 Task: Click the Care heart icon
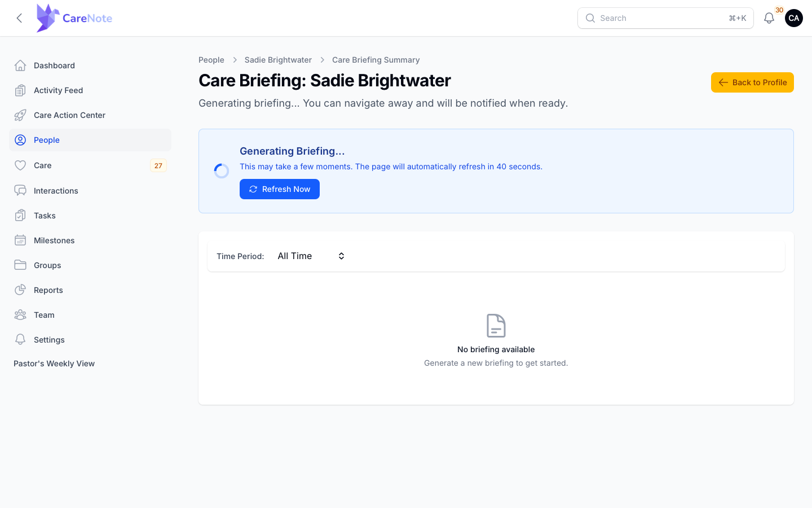tap(20, 165)
